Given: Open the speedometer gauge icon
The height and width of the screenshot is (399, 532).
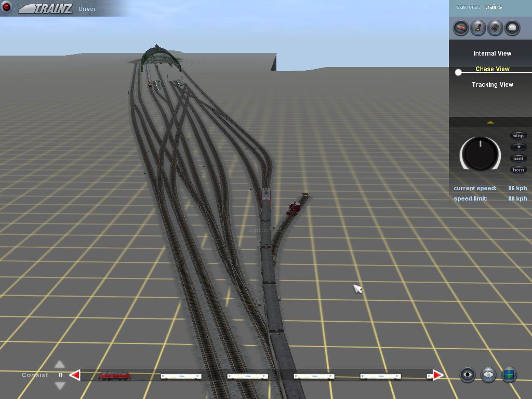Looking at the screenshot, I should click(x=512, y=28).
